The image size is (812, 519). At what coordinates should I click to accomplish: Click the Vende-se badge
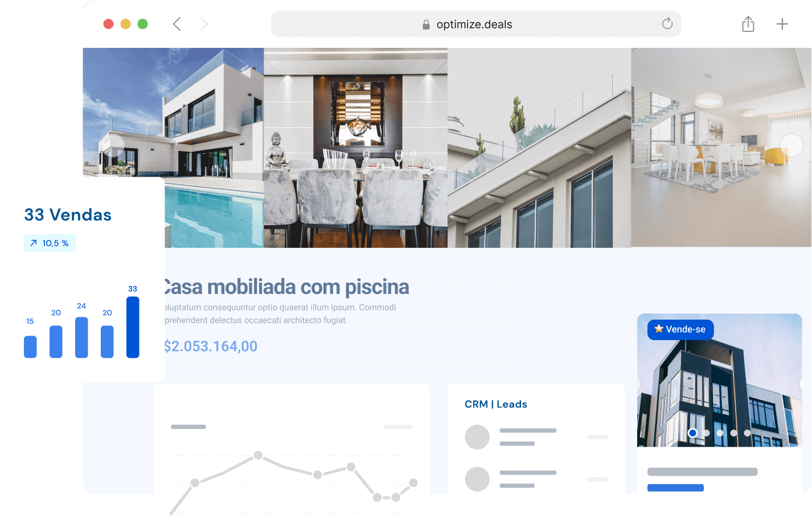coord(680,329)
